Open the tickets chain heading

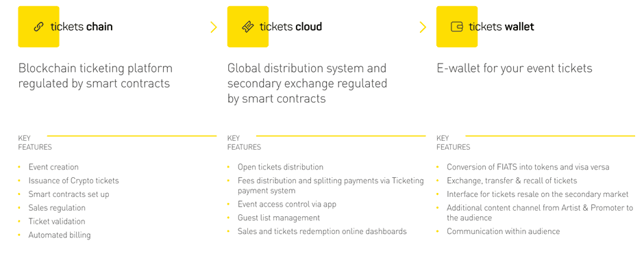(82, 27)
